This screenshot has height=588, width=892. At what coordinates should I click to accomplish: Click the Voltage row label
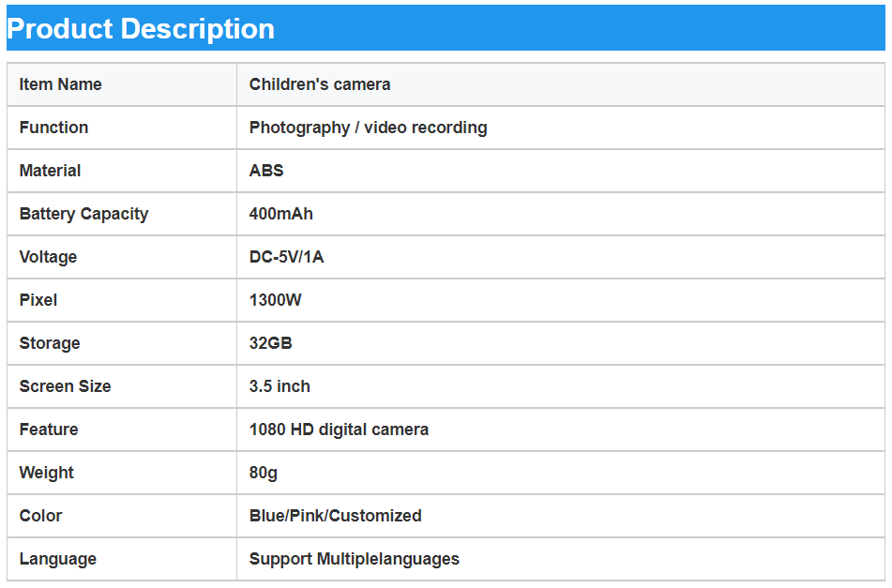tap(48, 257)
